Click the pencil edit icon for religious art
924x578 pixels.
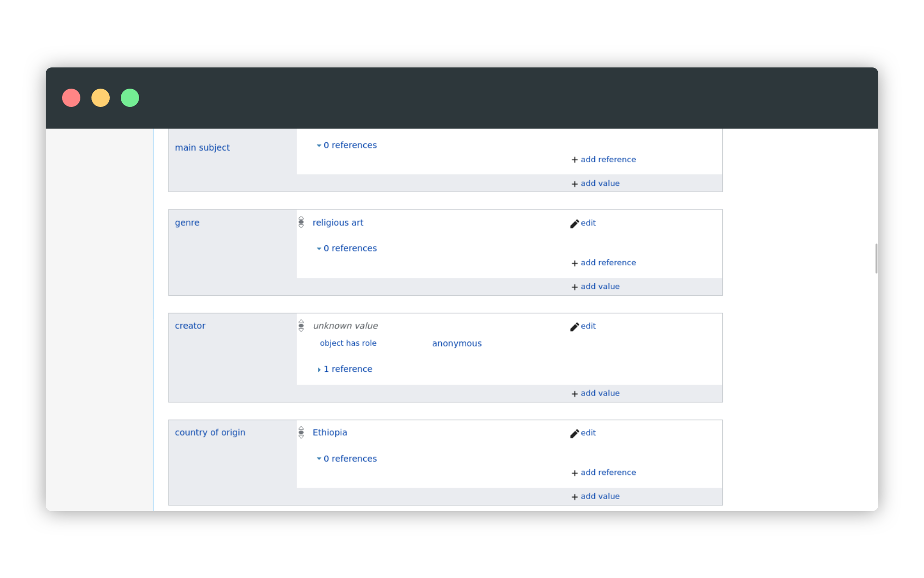click(574, 223)
